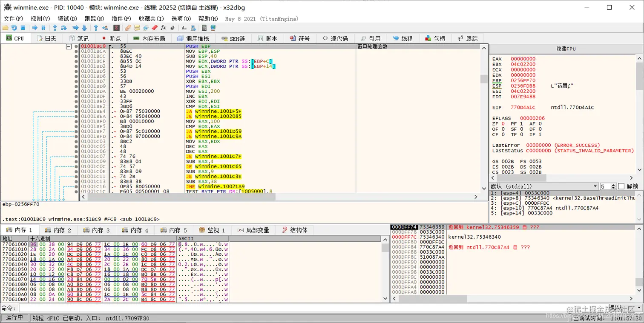Screen dimensions: 644x323
Task: Click the ASCII column header in dump
Action: (x=202, y=238)
